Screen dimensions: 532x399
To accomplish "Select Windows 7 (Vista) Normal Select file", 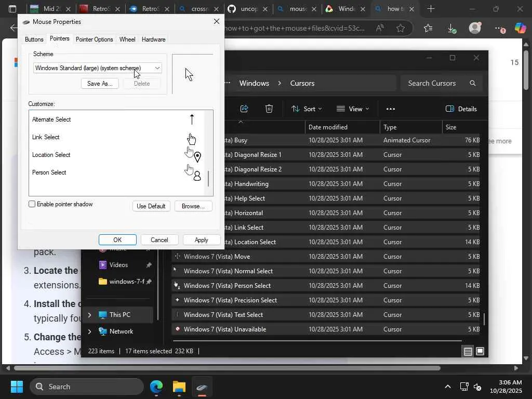I will pos(326,271).
